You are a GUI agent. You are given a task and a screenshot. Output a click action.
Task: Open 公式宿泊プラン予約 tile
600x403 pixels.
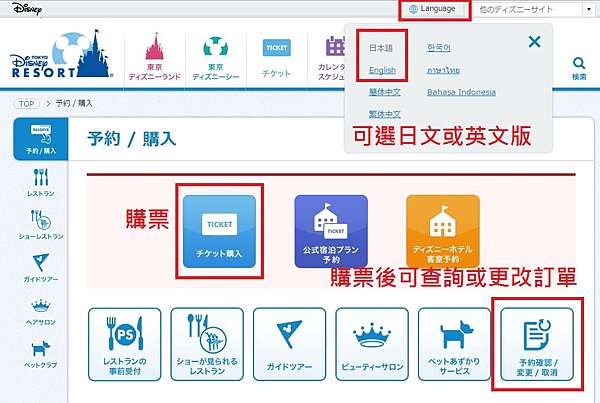[x=331, y=231]
